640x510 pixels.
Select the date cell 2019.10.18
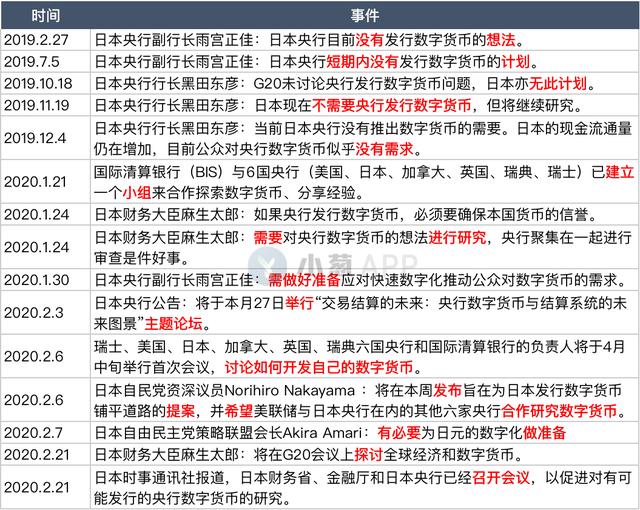tap(45, 84)
